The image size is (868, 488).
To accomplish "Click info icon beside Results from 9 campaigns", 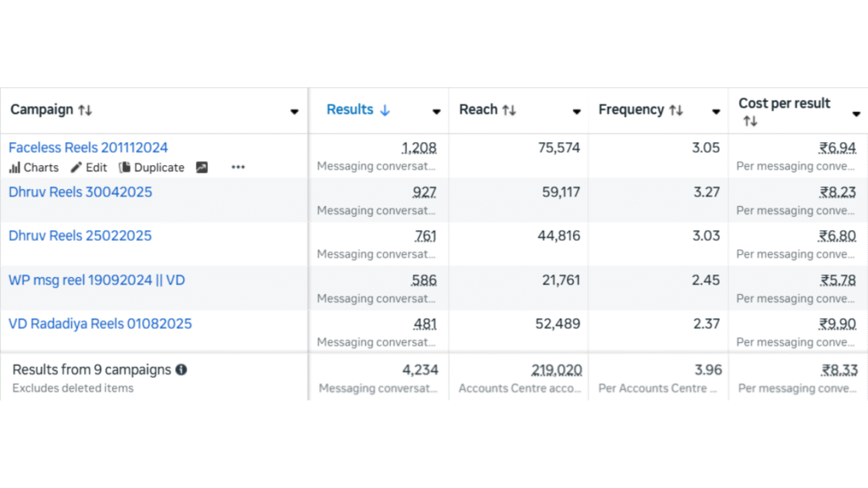I will [181, 370].
